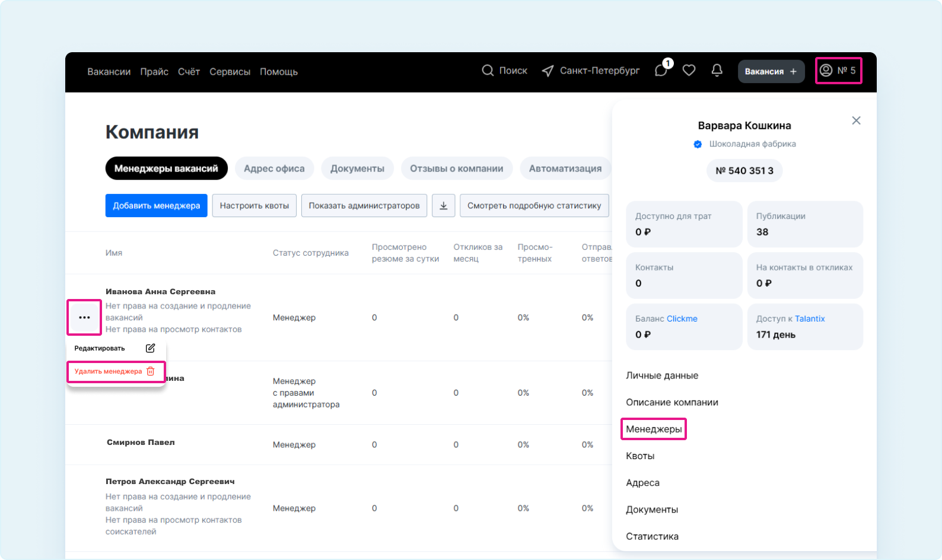The height and width of the screenshot is (560, 942).
Task: Open Clickme balance link
Action: coord(682,319)
